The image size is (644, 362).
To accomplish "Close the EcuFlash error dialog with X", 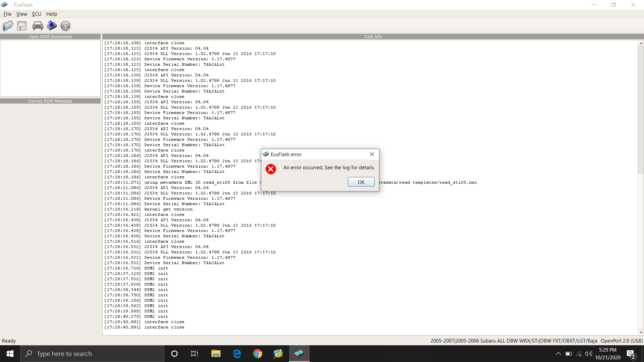I will [x=372, y=154].
